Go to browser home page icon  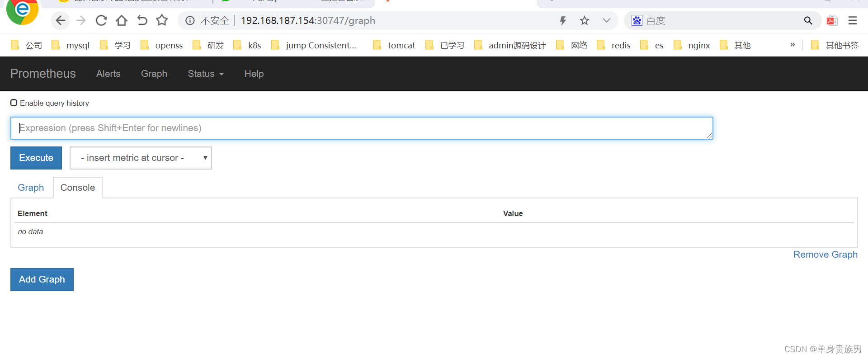pos(122,20)
